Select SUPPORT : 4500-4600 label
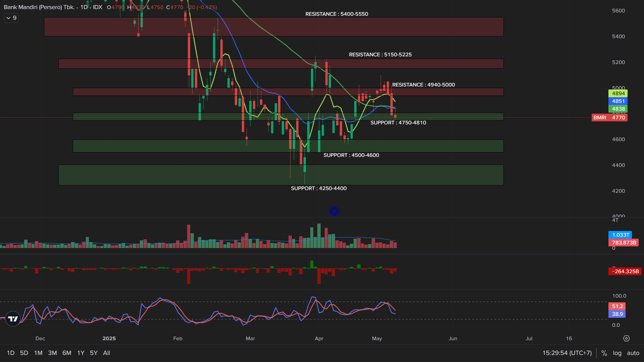Viewport: 644px width, 362px height. (351, 155)
